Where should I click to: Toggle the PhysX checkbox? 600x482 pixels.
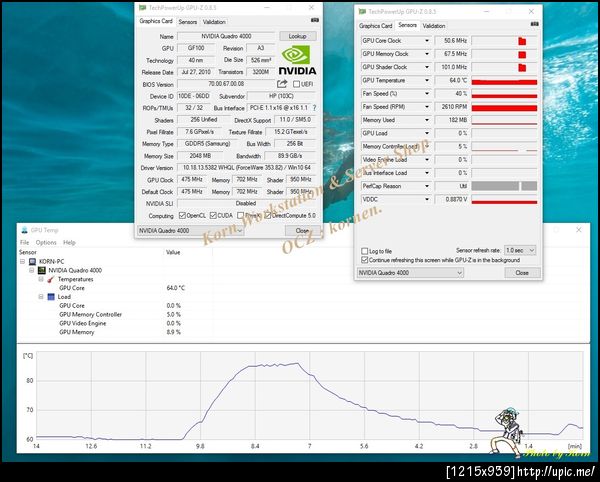pyautogui.click(x=240, y=216)
